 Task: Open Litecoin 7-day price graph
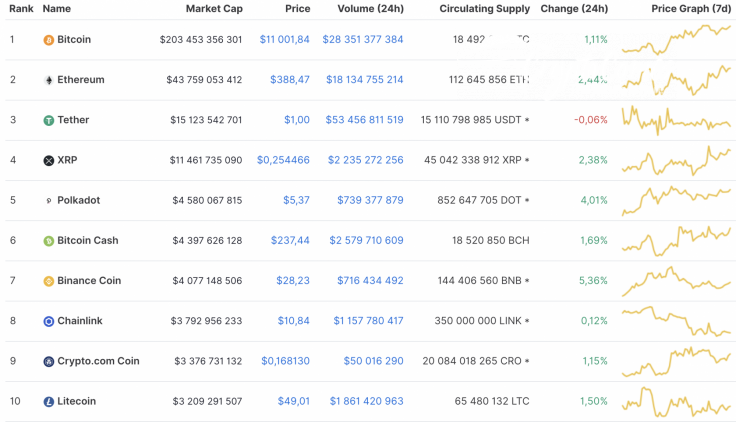coord(676,402)
